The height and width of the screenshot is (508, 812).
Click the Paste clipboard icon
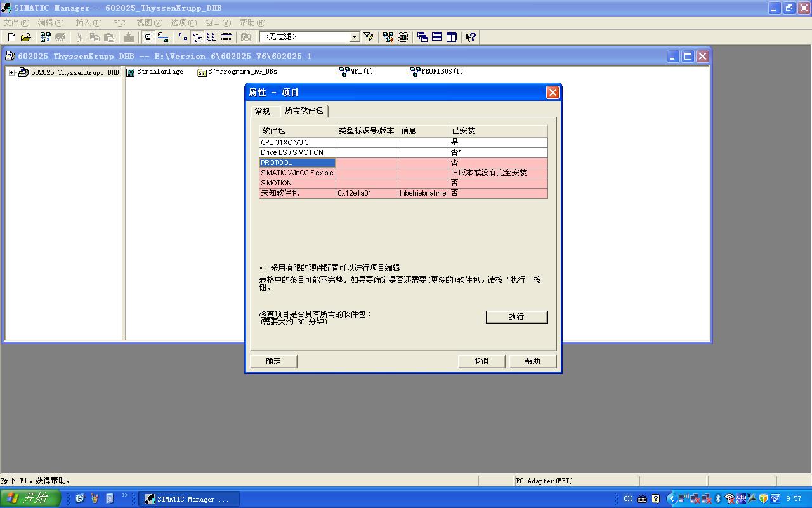click(109, 37)
